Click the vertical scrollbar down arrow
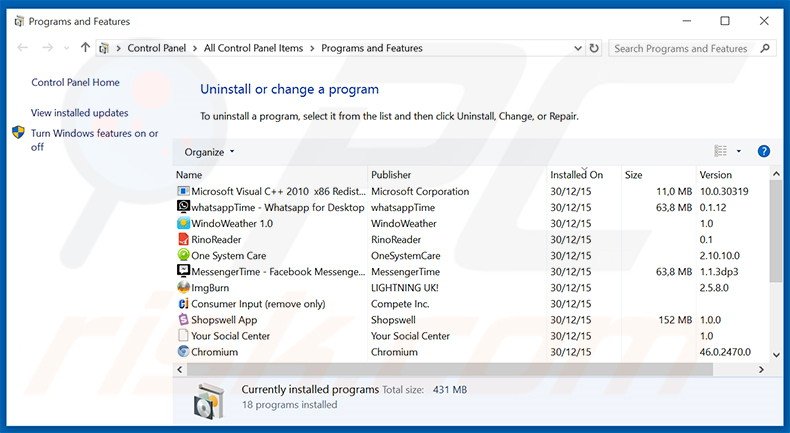 776,354
